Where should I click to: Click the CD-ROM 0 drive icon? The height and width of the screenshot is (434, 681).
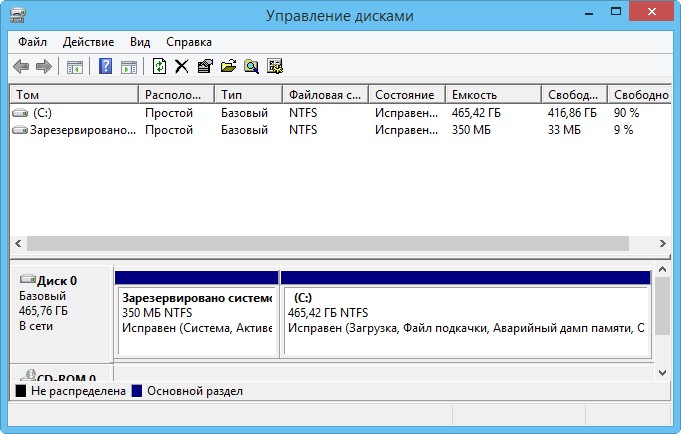29,375
